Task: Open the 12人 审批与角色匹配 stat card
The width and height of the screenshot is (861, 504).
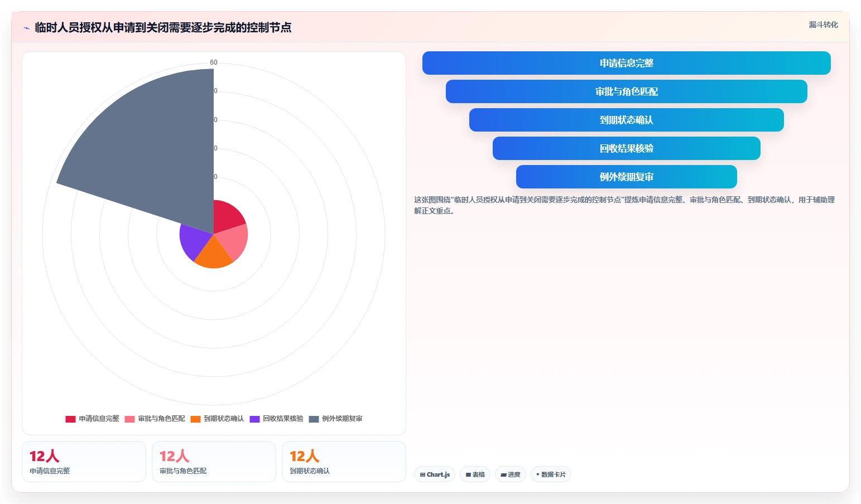Action: click(x=214, y=462)
